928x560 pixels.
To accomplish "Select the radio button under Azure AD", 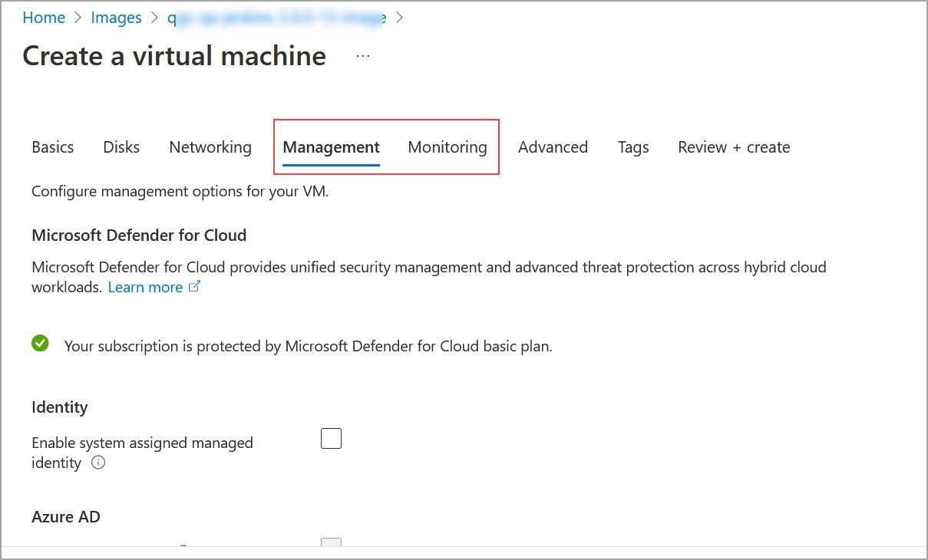I will click(183, 549).
